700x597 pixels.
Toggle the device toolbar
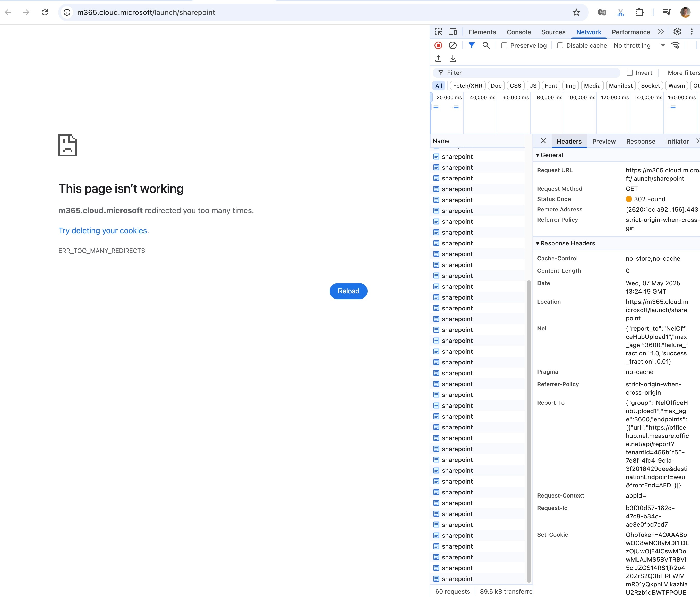(453, 31)
